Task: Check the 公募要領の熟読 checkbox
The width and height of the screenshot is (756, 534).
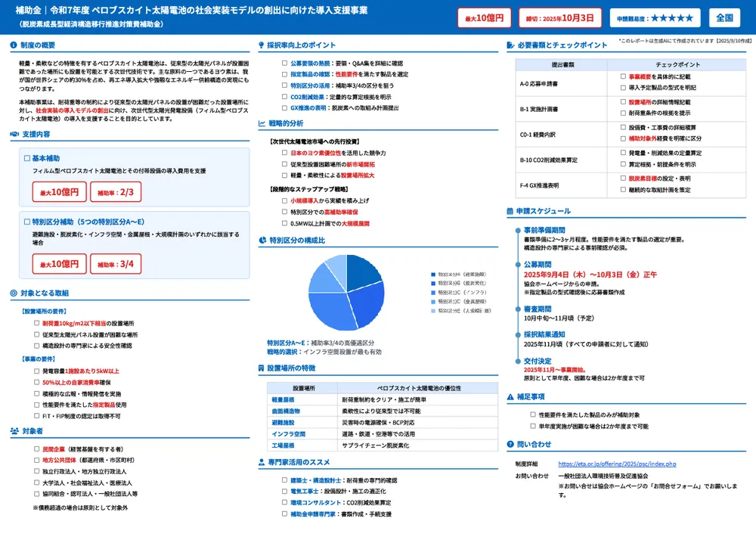Action: pyautogui.click(x=284, y=64)
